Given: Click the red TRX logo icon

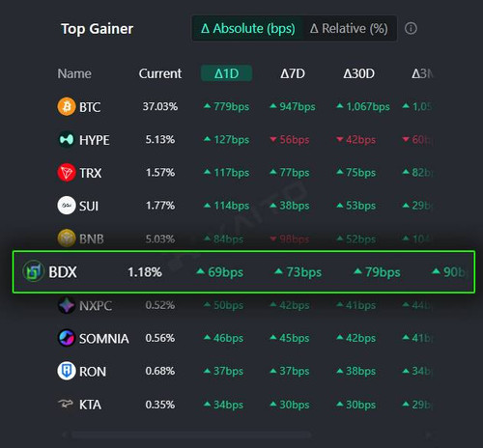Looking at the screenshot, I should pos(67,173).
